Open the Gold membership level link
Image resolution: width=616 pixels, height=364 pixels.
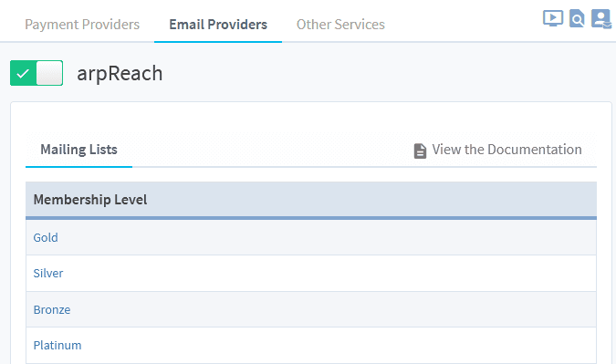pyautogui.click(x=46, y=237)
